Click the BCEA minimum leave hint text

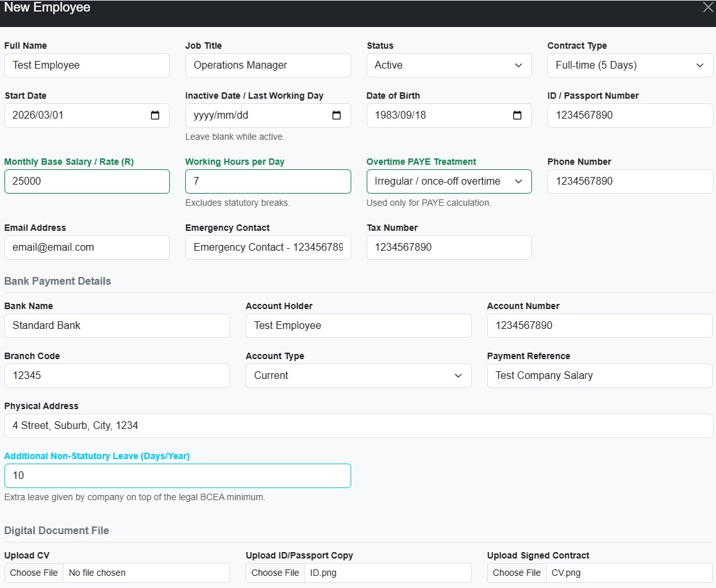(135, 497)
